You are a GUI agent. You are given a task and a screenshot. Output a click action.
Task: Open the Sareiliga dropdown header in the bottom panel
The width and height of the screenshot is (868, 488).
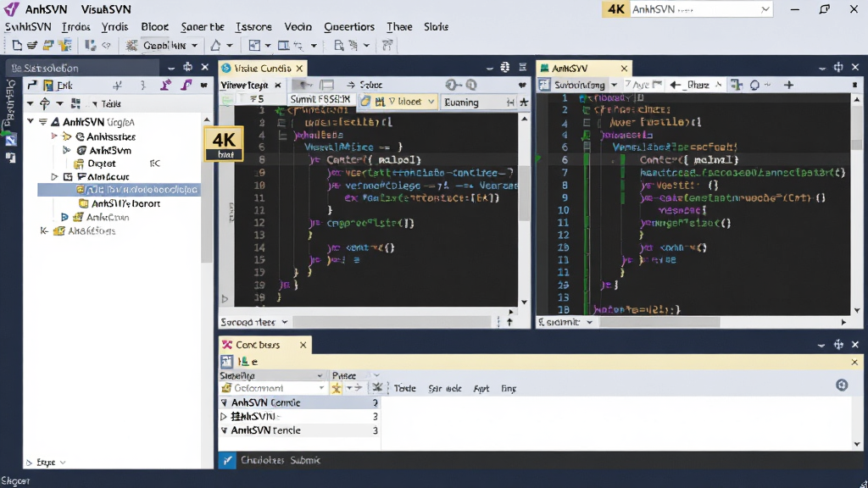coord(271,375)
